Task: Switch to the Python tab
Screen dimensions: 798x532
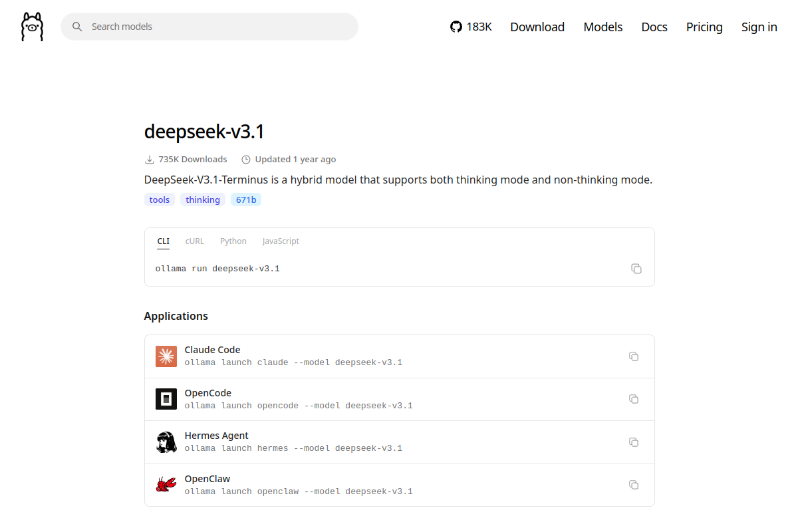Action: (x=233, y=241)
